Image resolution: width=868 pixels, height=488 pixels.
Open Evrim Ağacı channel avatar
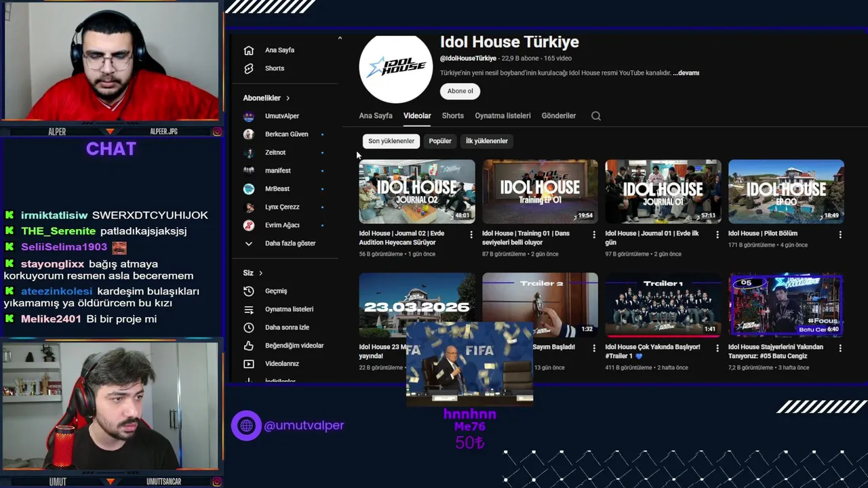[x=249, y=225]
